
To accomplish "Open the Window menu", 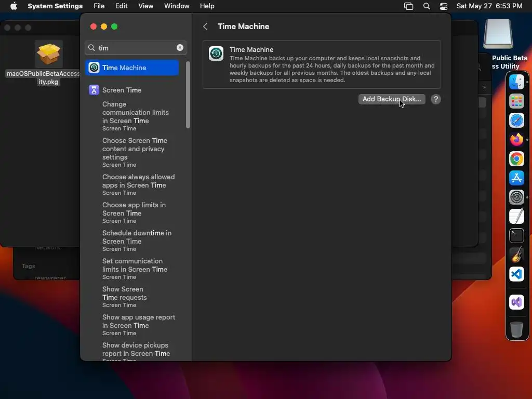I will click(x=177, y=6).
